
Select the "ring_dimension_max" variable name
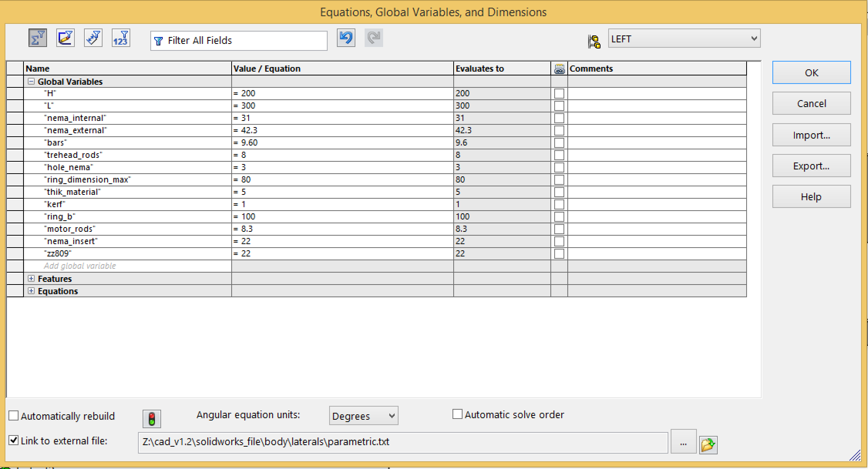[87, 180]
